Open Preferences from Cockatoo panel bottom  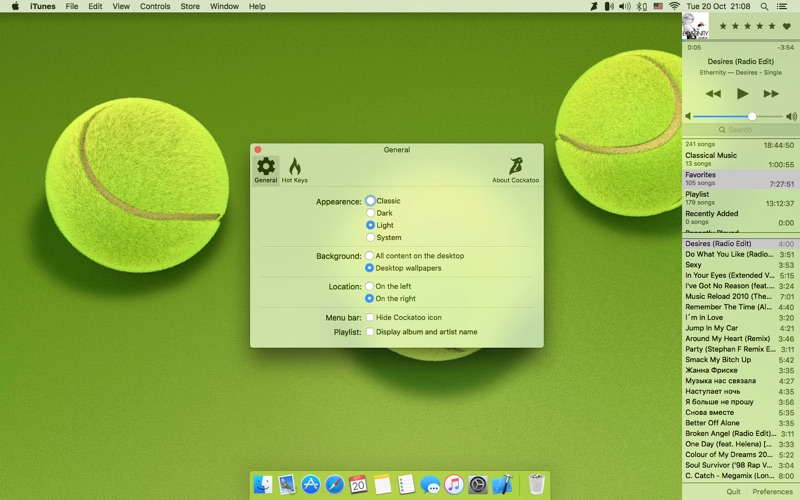point(772,491)
